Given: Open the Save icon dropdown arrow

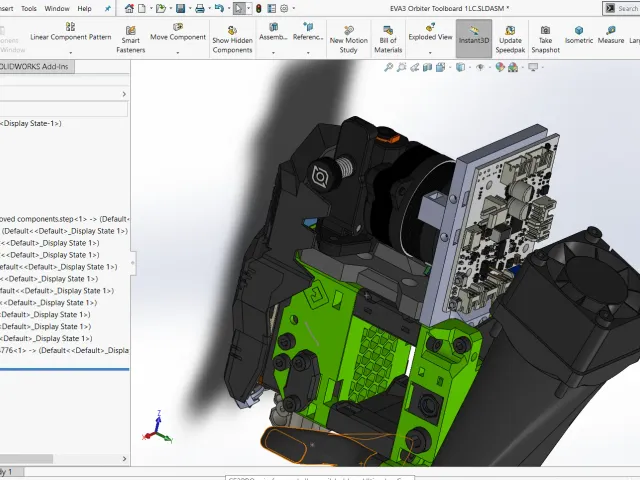Looking at the screenshot, I should 190,8.
